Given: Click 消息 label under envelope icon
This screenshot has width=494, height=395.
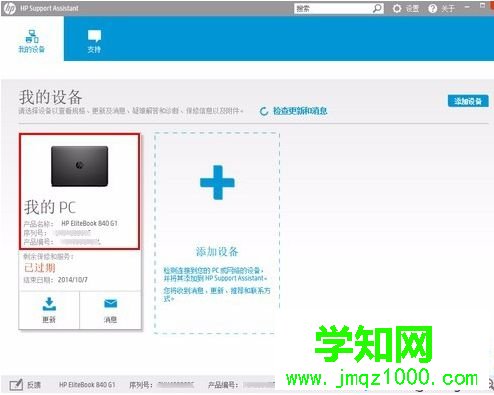Looking at the screenshot, I should click(x=110, y=320).
